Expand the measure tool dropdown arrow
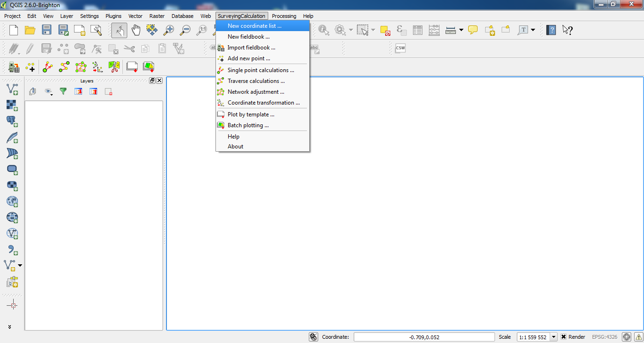This screenshot has height=343, width=644. 461,30
